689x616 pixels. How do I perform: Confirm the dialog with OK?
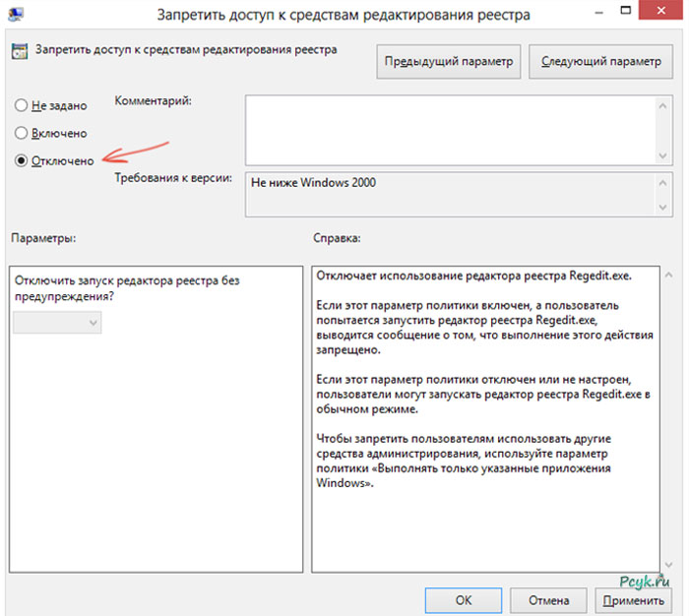pos(463,599)
